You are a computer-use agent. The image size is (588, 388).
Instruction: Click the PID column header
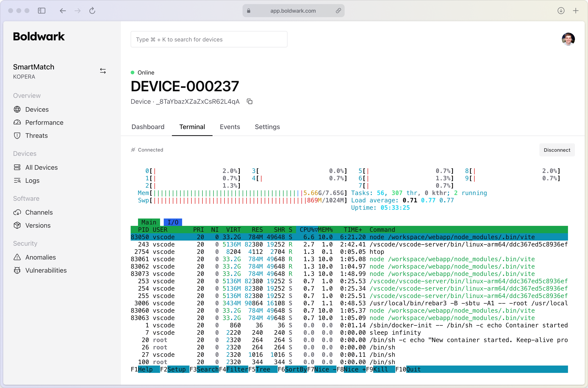tap(144, 230)
